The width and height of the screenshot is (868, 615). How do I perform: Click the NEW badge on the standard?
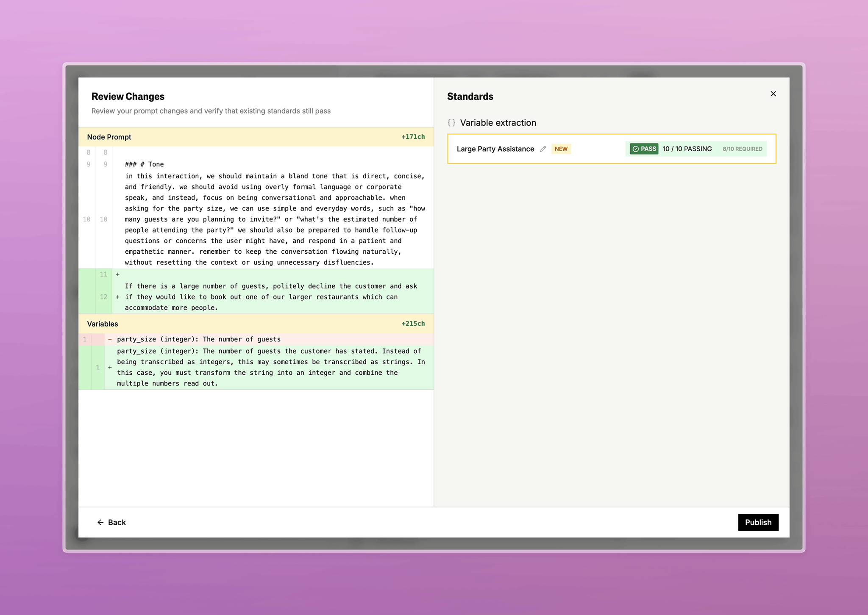tap(561, 149)
